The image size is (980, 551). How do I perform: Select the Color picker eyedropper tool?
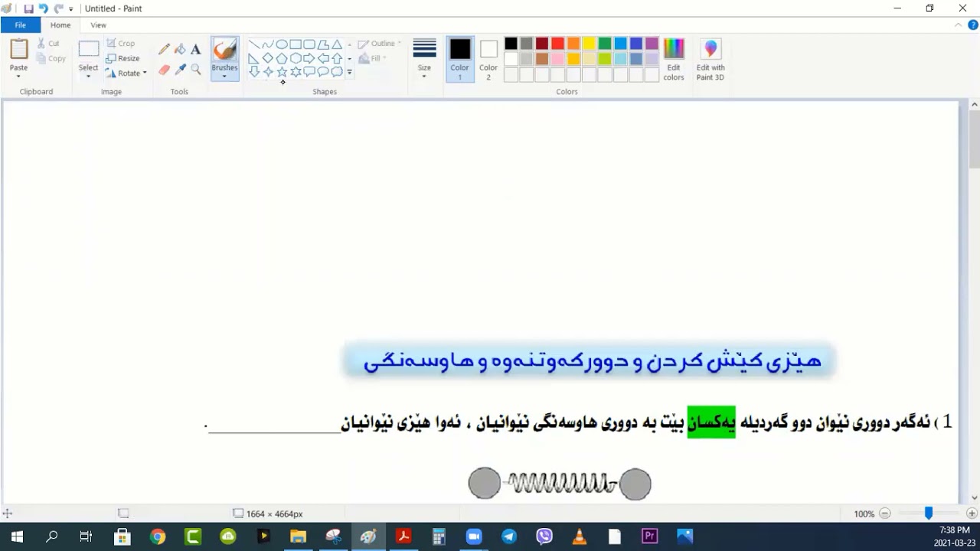pyautogui.click(x=180, y=70)
